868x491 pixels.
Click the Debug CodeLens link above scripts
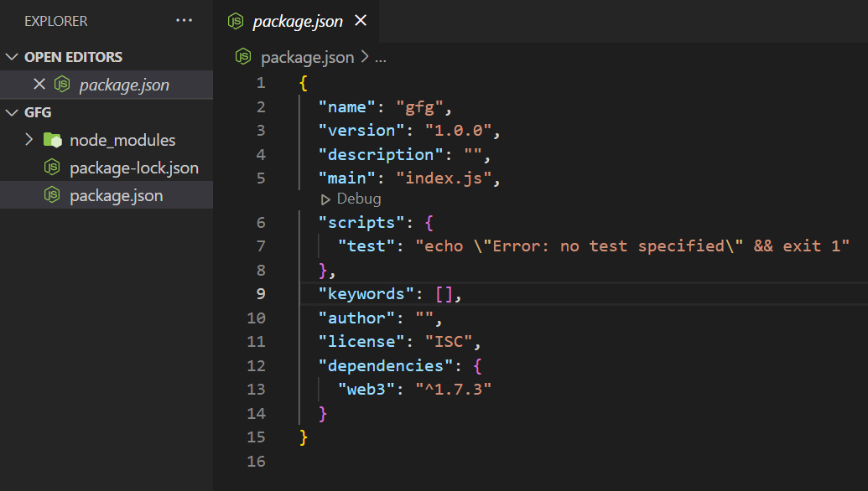pos(358,199)
